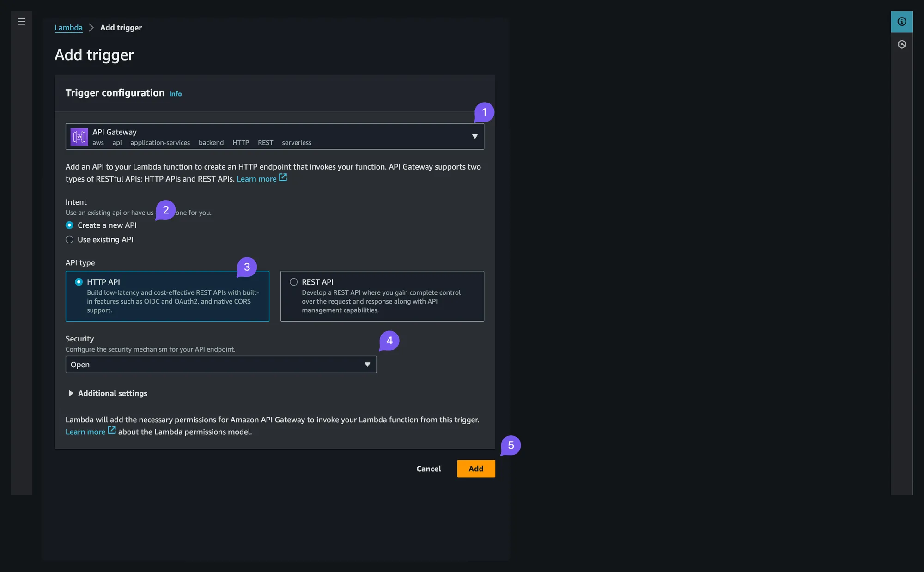Click 'Configure the security mechanism' description text

(151, 349)
